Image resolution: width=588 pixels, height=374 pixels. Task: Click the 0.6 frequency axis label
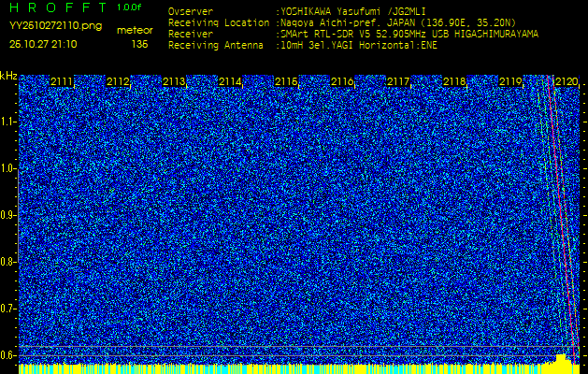tap(7, 355)
